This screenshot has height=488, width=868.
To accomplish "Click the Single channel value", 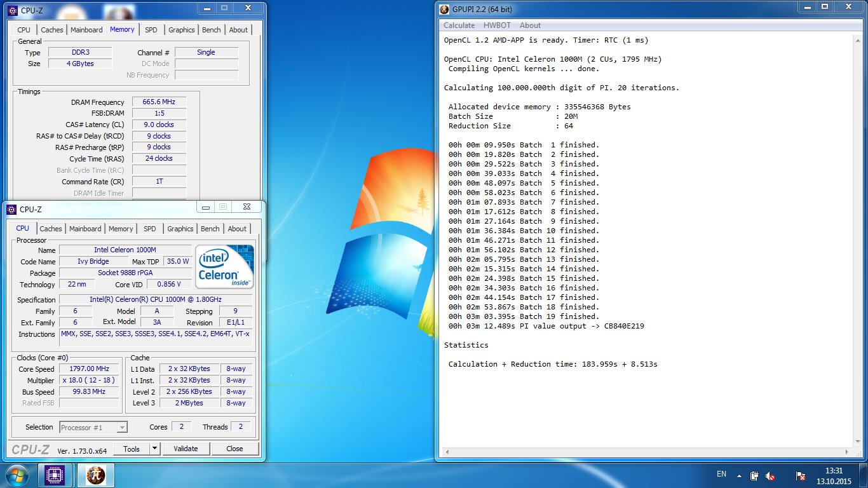I will coord(206,52).
